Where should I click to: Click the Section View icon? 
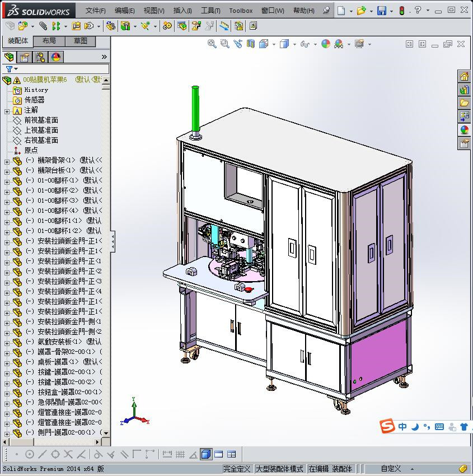click(251, 44)
